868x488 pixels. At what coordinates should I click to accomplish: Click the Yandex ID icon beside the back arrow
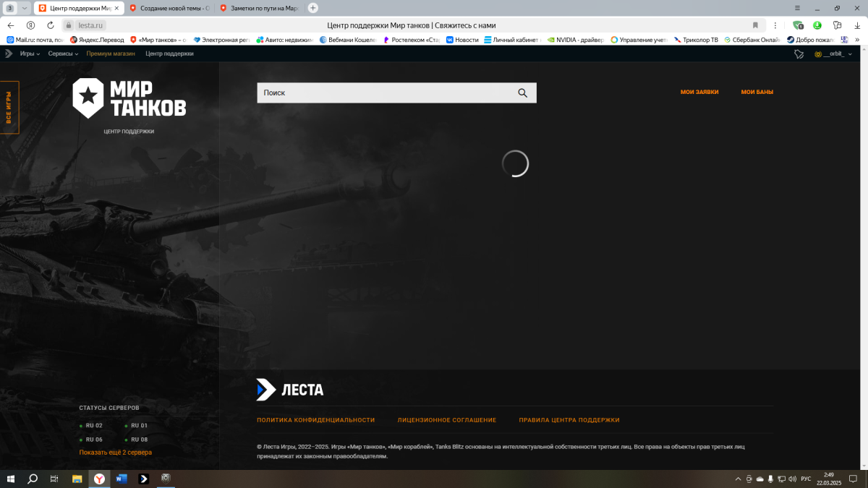click(x=31, y=25)
